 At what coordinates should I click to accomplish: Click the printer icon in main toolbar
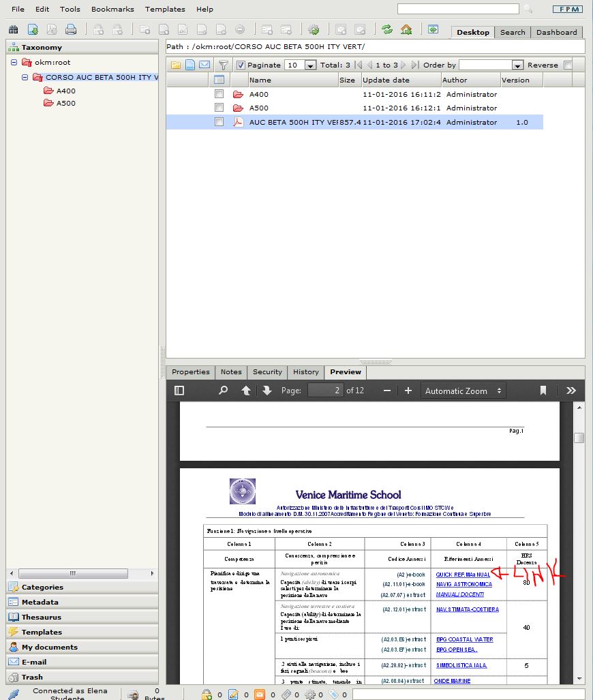(70, 29)
